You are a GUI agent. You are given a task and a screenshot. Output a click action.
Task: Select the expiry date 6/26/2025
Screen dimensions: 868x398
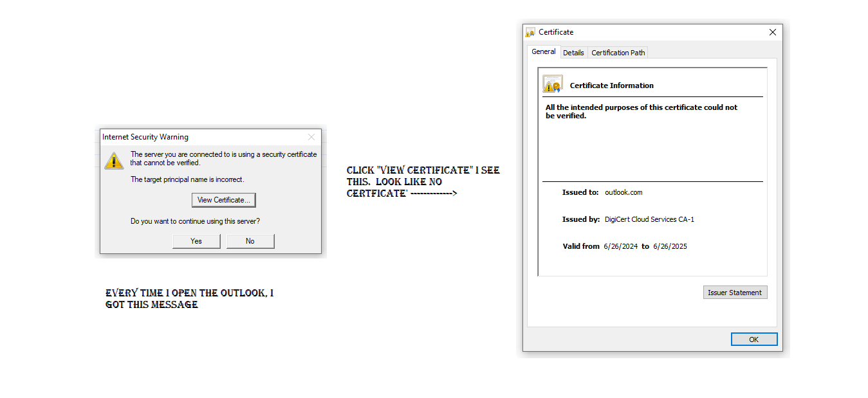[x=670, y=246]
